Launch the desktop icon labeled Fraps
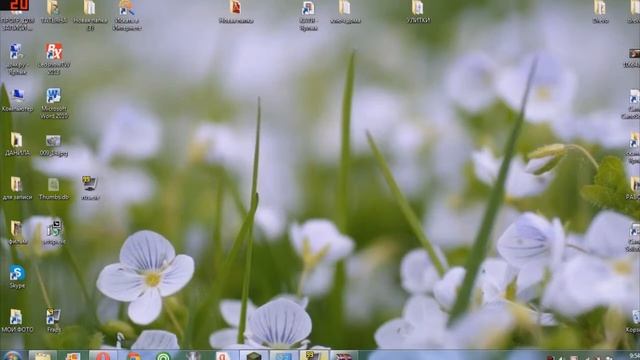Viewport: 640px width, 360px height. (53, 320)
